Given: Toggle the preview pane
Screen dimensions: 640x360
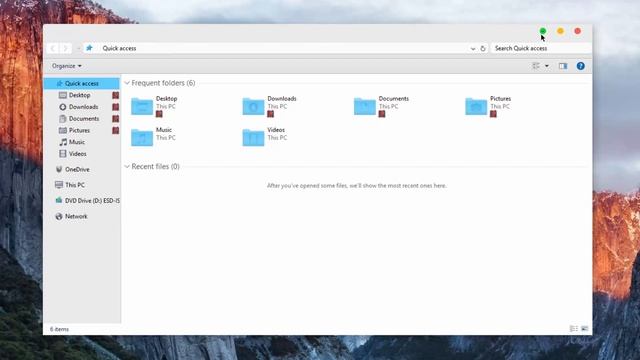Looking at the screenshot, I should [x=563, y=66].
